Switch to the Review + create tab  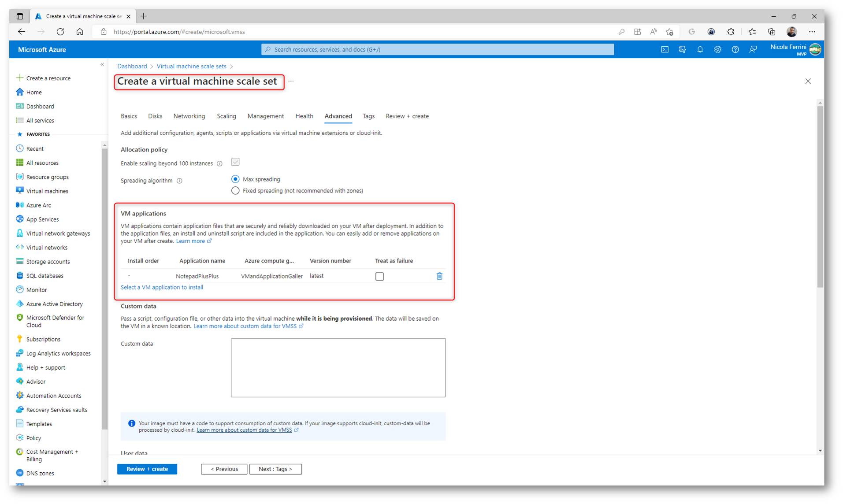(x=407, y=116)
